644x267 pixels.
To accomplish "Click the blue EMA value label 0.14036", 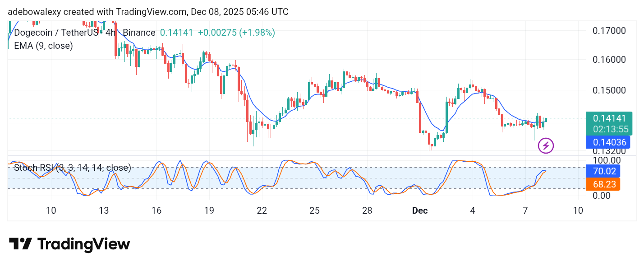I will pyautogui.click(x=607, y=142).
